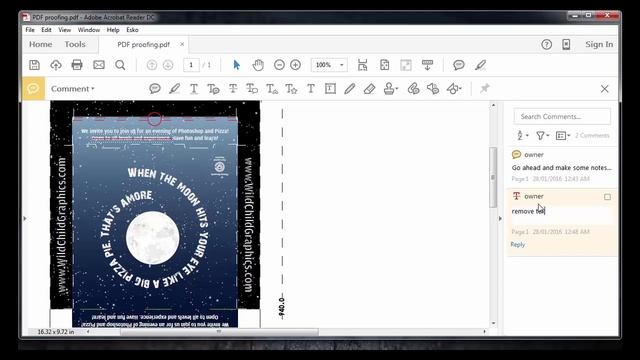This screenshot has width=640, height=360.
Task: Click the comment bubble in main toolbar
Action: 459,65
